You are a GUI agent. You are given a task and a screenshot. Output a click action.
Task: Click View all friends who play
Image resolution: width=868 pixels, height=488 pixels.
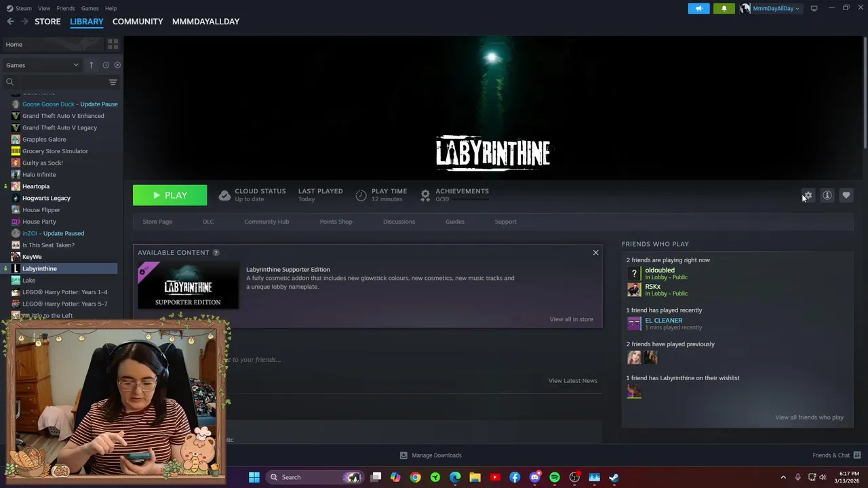[809, 418]
